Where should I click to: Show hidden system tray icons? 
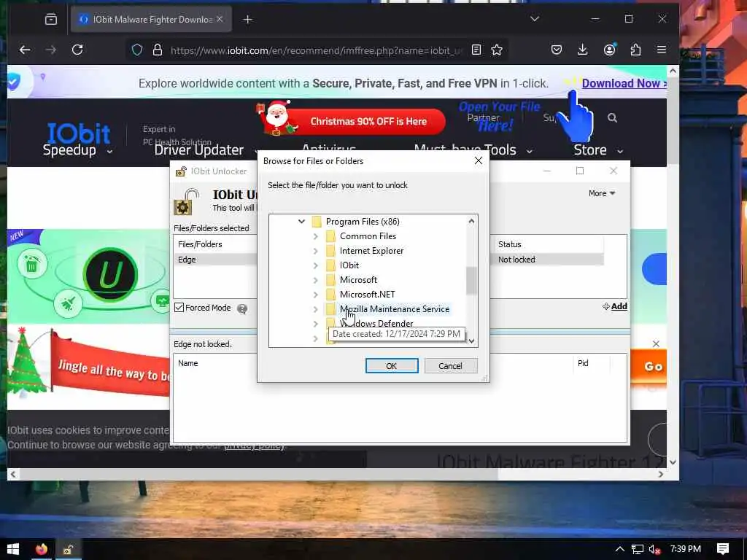[620, 549]
